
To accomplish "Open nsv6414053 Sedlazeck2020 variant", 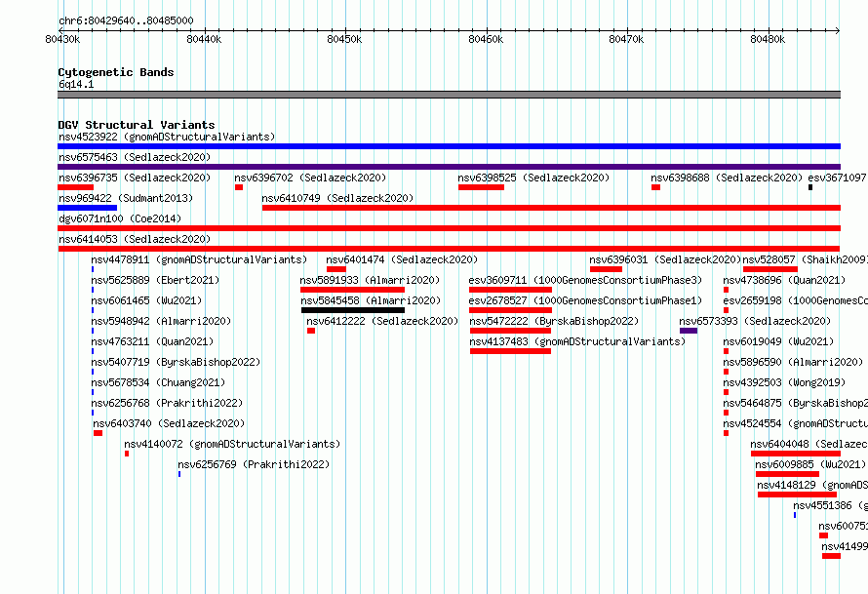I will [x=135, y=239].
